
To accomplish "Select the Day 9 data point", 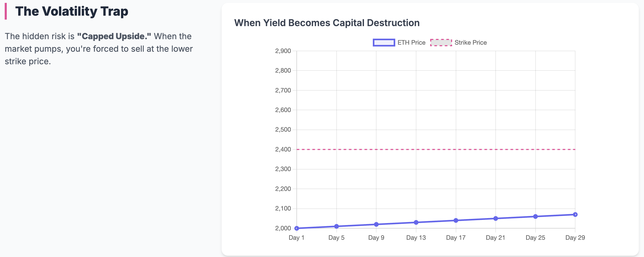I will pos(376,224).
